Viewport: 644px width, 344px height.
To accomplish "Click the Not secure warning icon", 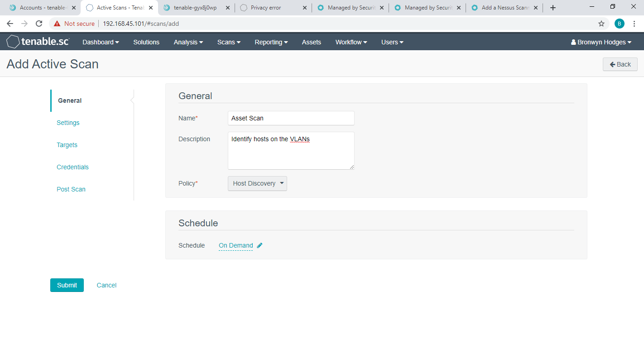I will coord(57,24).
